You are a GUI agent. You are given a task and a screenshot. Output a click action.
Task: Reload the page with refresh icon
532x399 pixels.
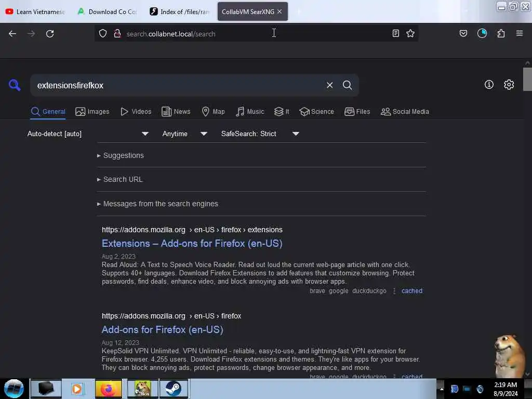click(50, 34)
